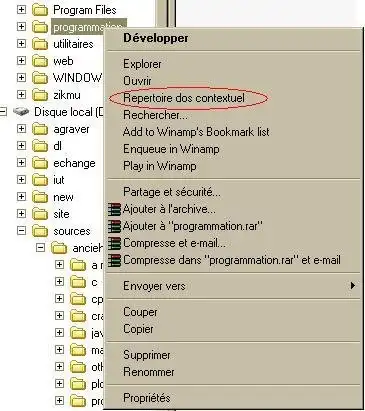Viewport: 365px width, 411px height.
Task: Select the new tree label
Action: 63,197
